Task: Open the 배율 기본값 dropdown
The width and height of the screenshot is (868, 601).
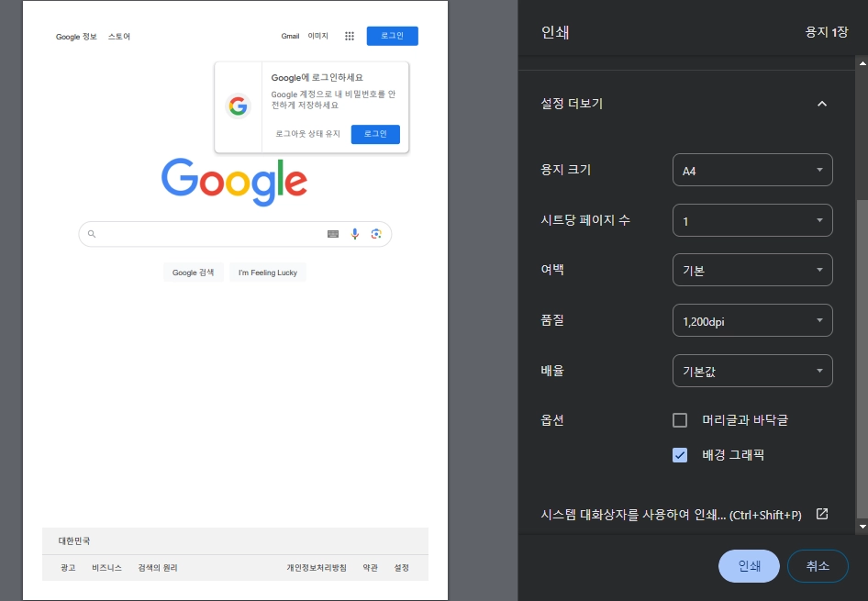Action: pyautogui.click(x=752, y=371)
